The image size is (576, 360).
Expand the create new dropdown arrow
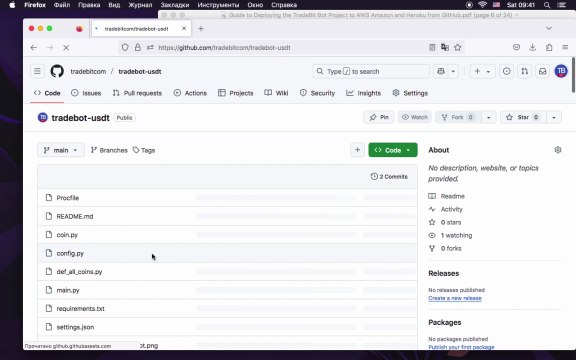pyautogui.click(x=488, y=71)
